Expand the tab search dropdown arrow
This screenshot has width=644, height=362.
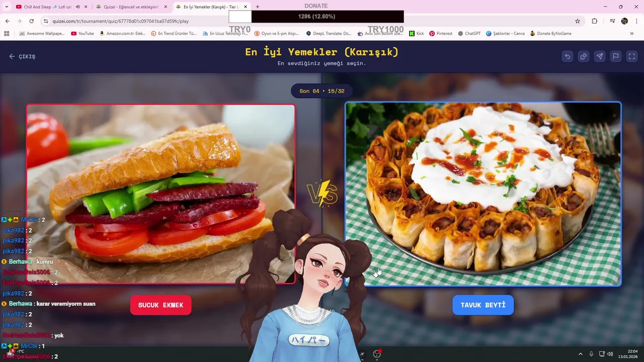pos(6,7)
